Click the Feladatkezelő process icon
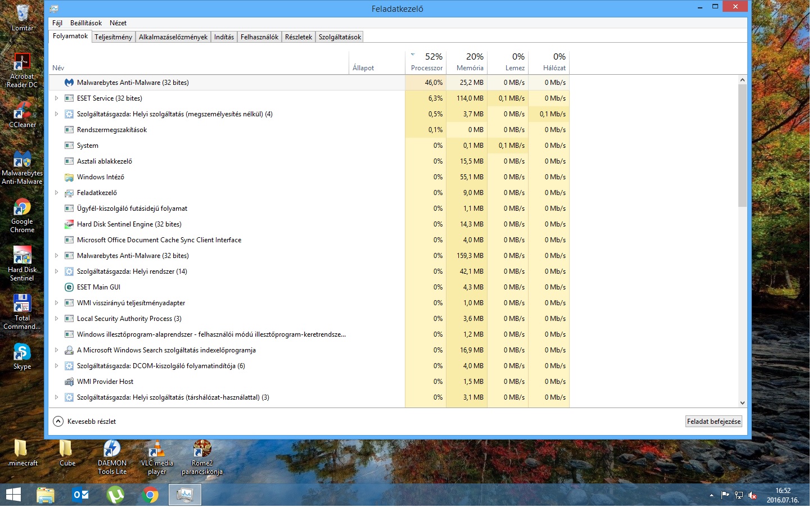The width and height of the screenshot is (812, 507). [69, 193]
